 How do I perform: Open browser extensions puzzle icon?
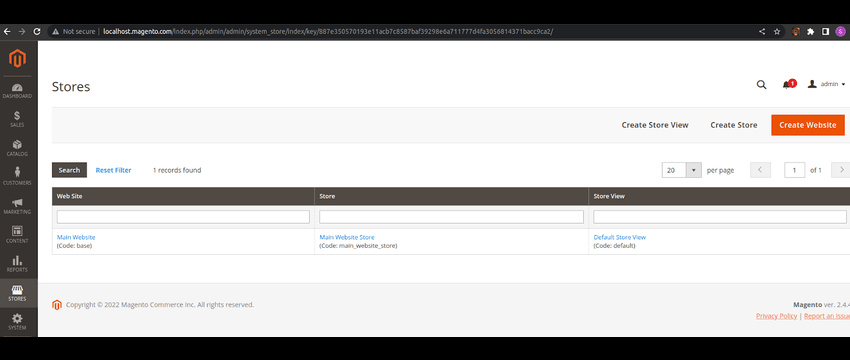tap(810, 31)
